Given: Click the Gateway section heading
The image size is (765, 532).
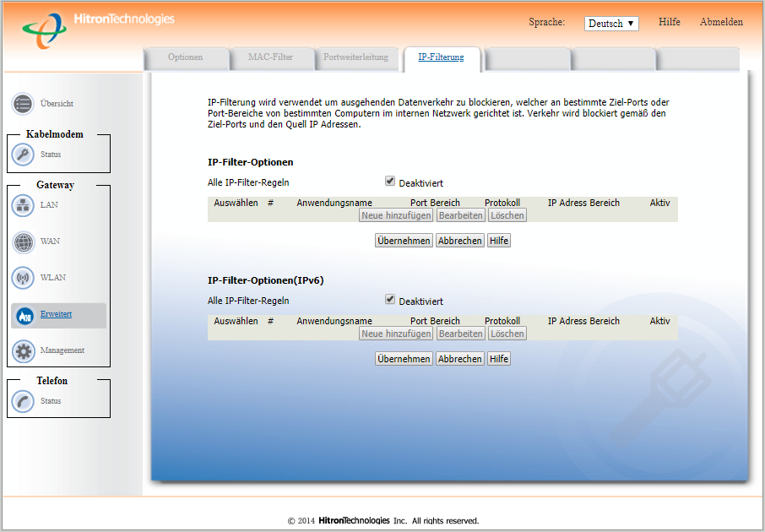Looking at the screenshot, I should click(55, 185).
